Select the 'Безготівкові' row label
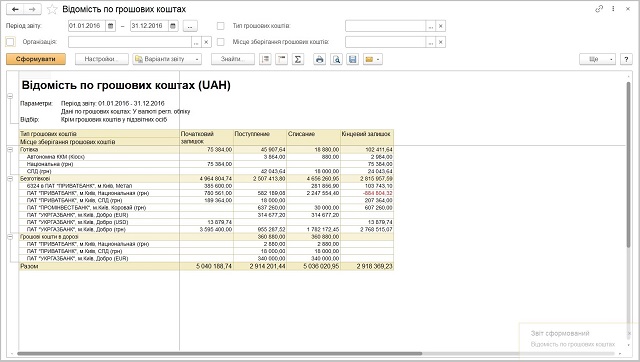 35,178
